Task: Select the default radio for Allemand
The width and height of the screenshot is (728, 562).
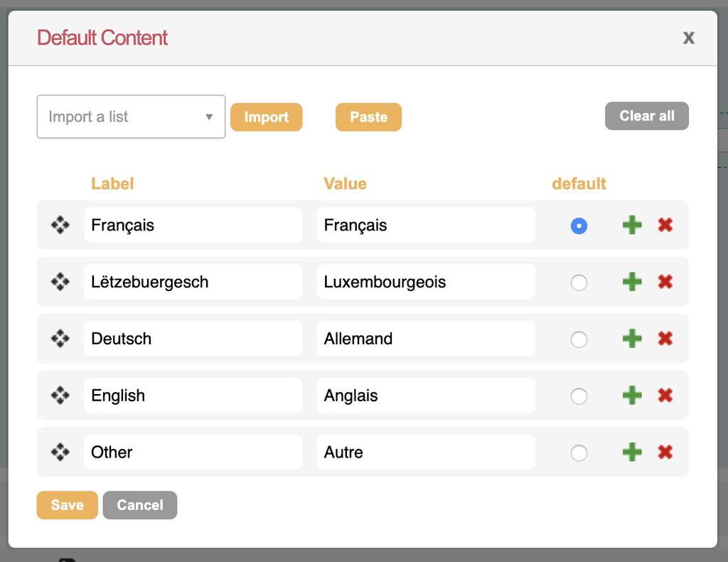Action: 579,339
